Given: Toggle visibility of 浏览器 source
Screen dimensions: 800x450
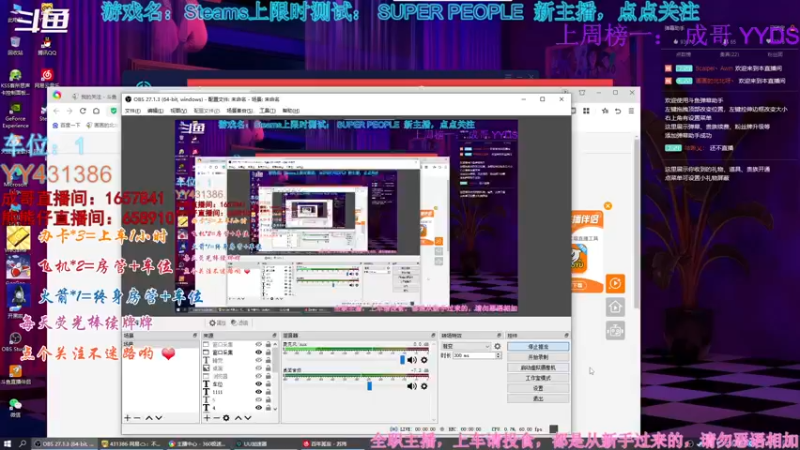Looking at the screenshot, I should [259, 376].
